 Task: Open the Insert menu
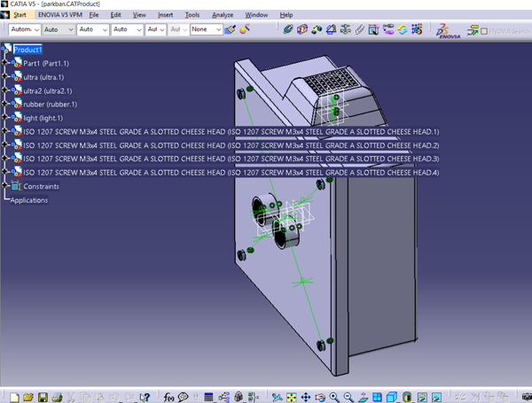click(x=166, y=15)
